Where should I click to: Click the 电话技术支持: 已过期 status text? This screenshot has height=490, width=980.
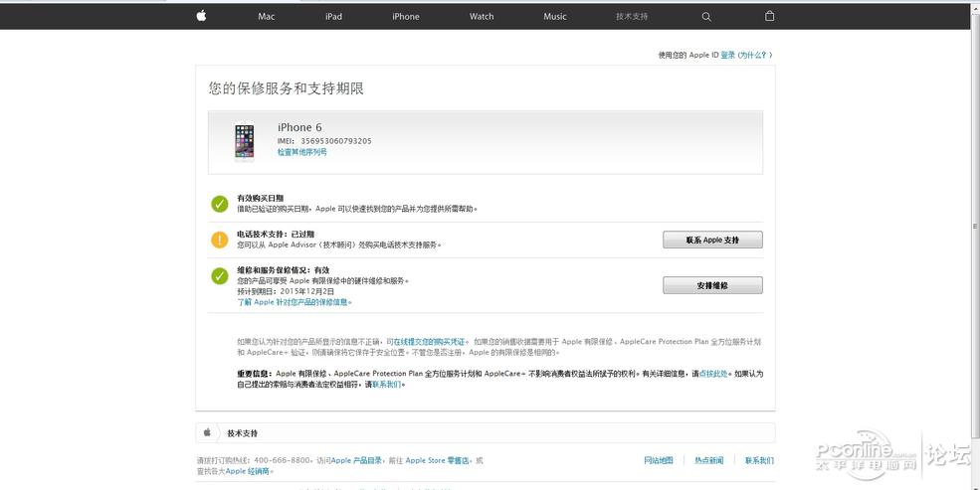click(x=276, y=235)
